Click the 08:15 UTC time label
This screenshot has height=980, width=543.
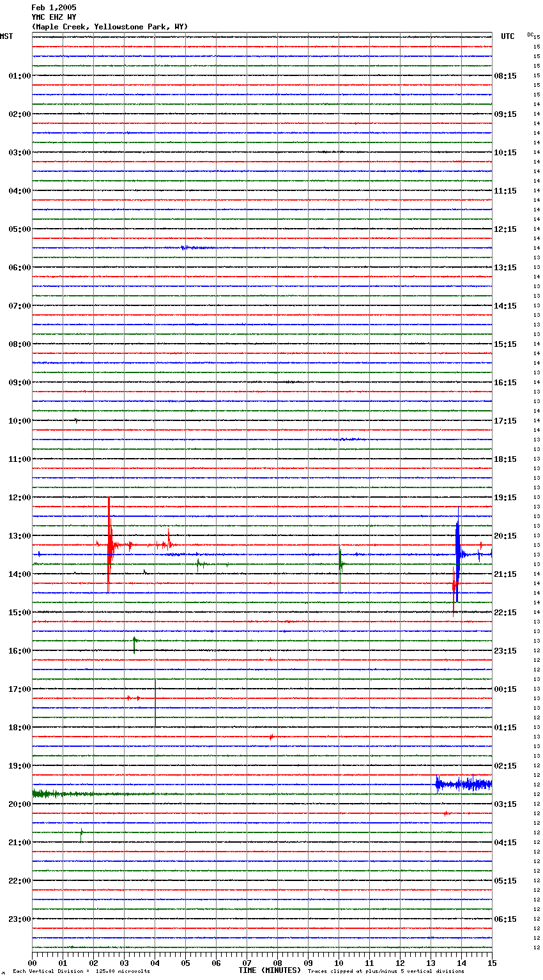point(505,76)
